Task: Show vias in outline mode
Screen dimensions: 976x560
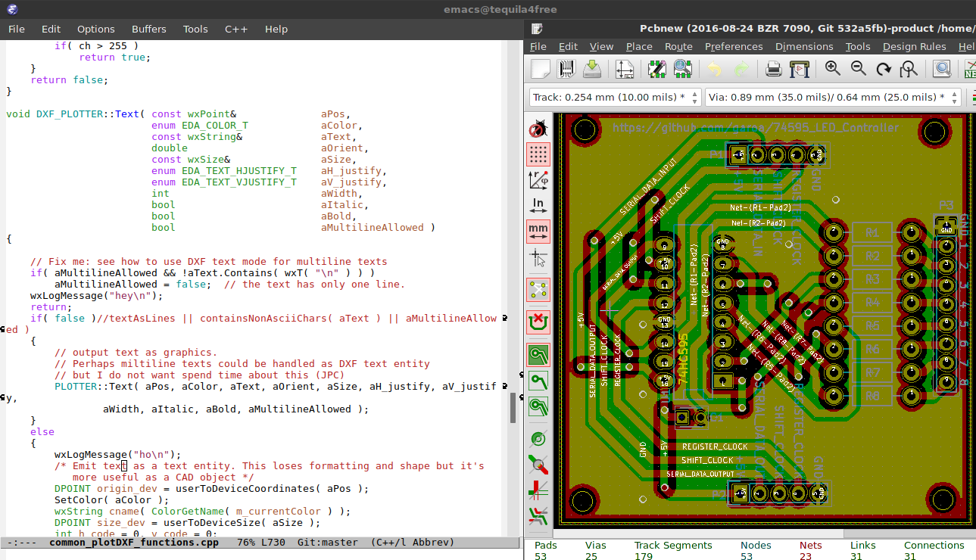Action: [538, 438]
